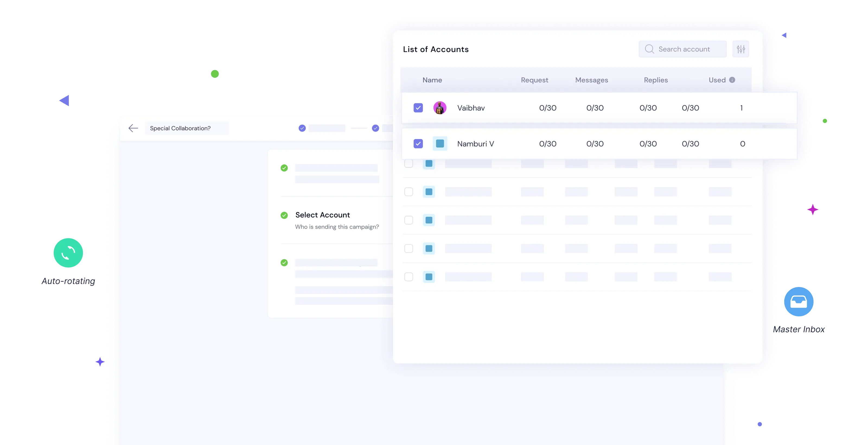The image size is (868, 445).
Task: Sort by the Name column header
Action: click(432, 80)
